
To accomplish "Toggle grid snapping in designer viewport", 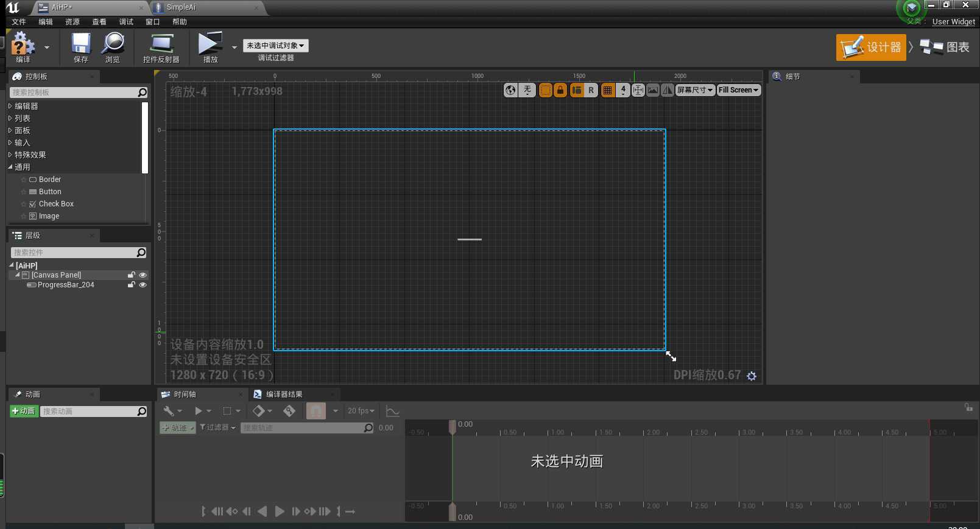I will 607,90.
